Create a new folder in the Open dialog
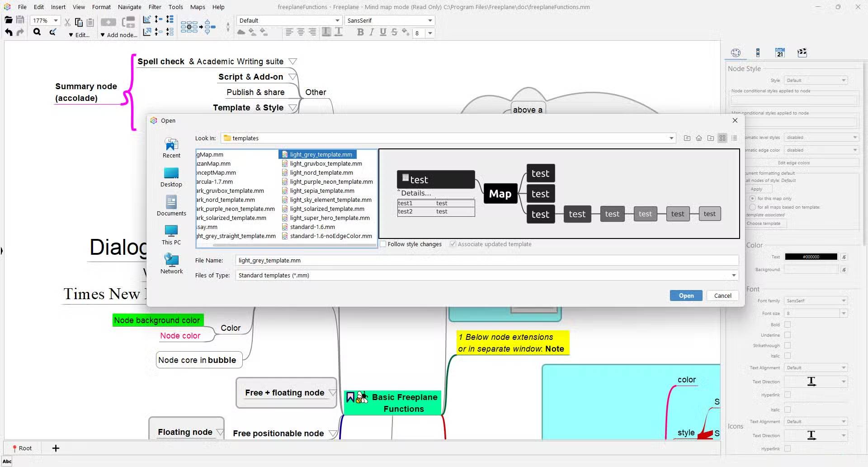The height and width of the screenshot is (467, 868). [711, 138]
